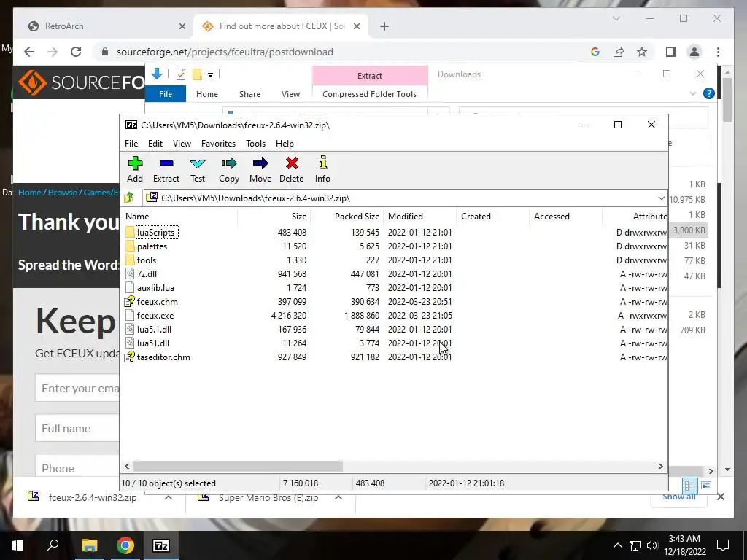Open the Chrome profile icon
747x560 pixels.
point(694,52)
